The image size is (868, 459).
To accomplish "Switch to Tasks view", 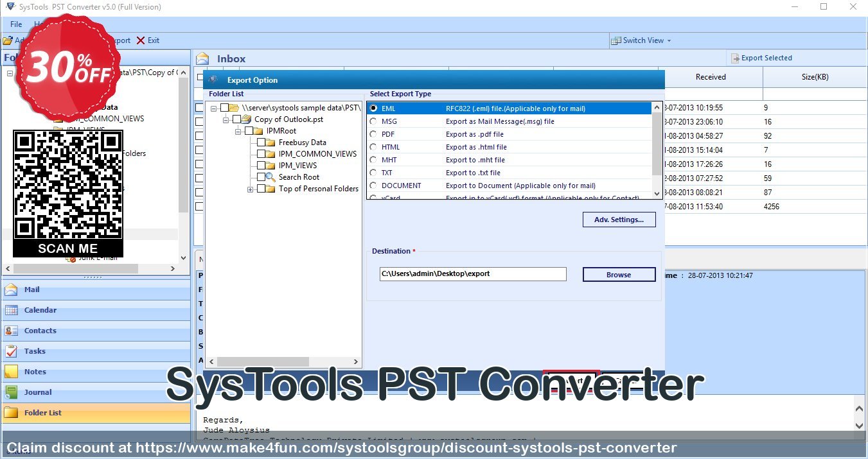I will [x=96, y=351].
